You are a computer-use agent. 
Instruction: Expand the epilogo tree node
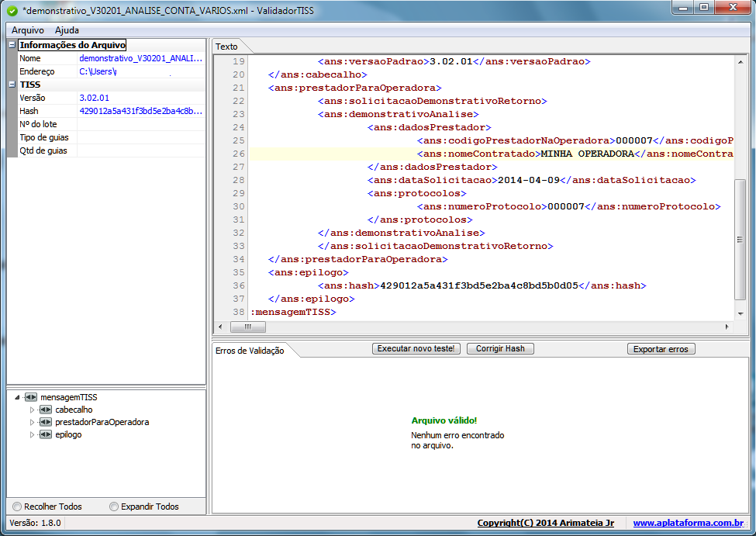33,434
